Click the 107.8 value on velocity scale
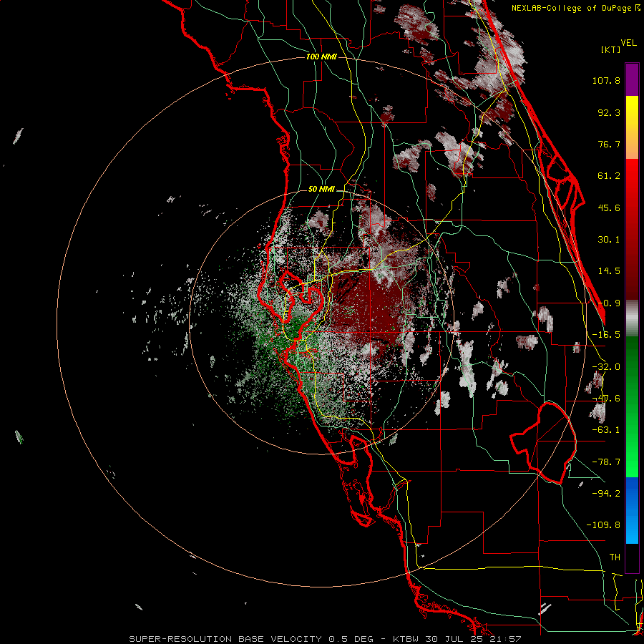Viewport: 644px width, 644px height. [606, 80]
